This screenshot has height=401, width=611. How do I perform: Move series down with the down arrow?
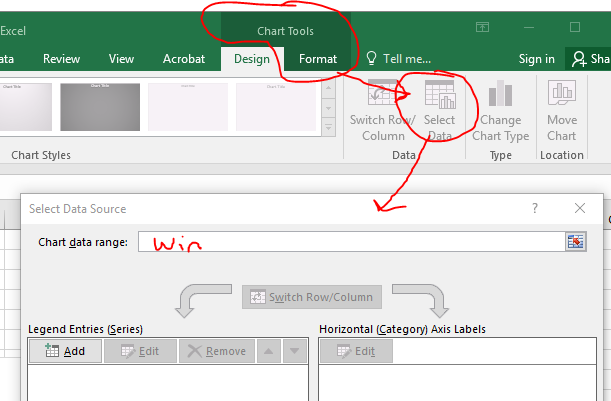(x=293, y=351)
